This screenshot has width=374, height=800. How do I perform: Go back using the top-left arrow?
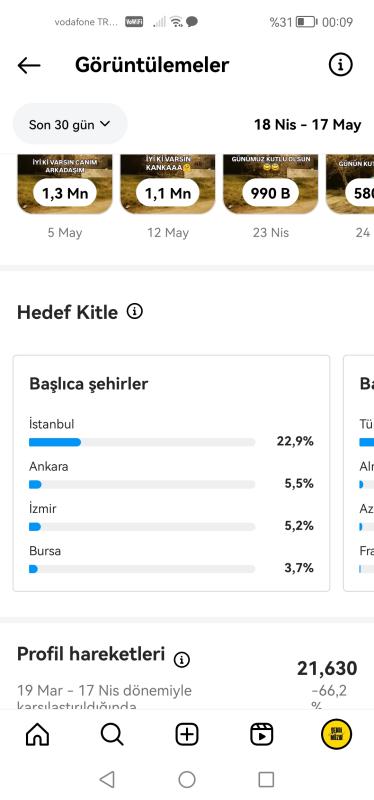coord(29,65)
